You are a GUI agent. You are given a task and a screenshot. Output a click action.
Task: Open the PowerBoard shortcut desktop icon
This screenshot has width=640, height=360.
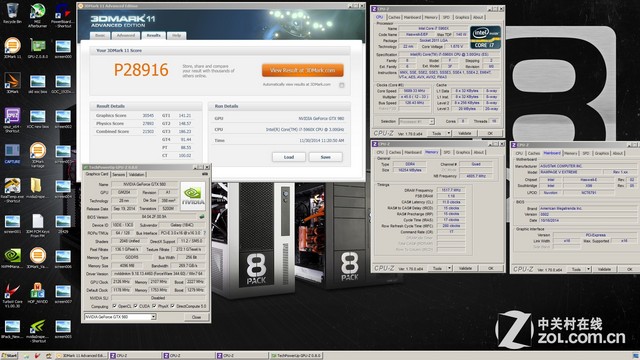point(62,14)
